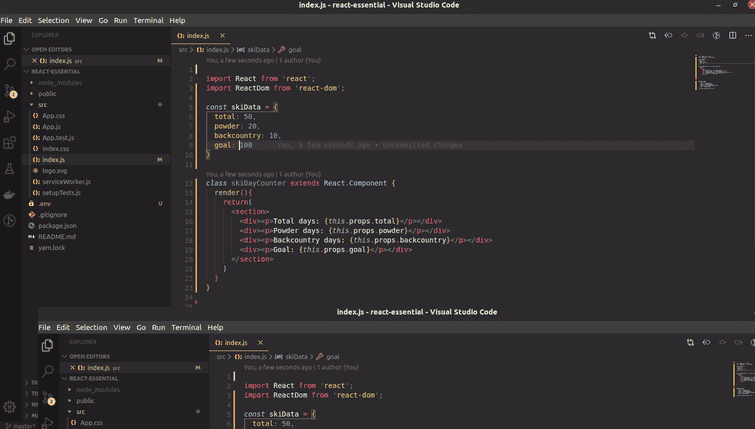
Task: Click compare changes icon in top editor toolbar
Action: click(652, 36)
